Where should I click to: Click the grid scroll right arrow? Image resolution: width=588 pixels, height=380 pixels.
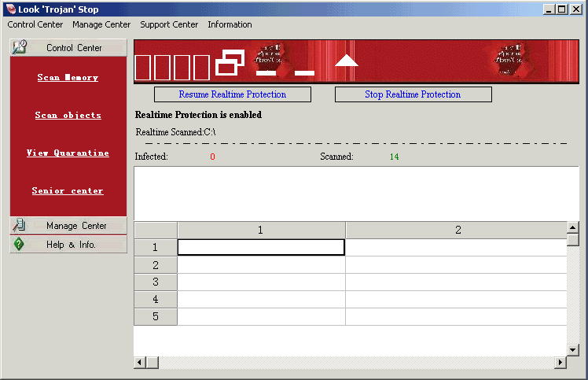pos(560,363)
